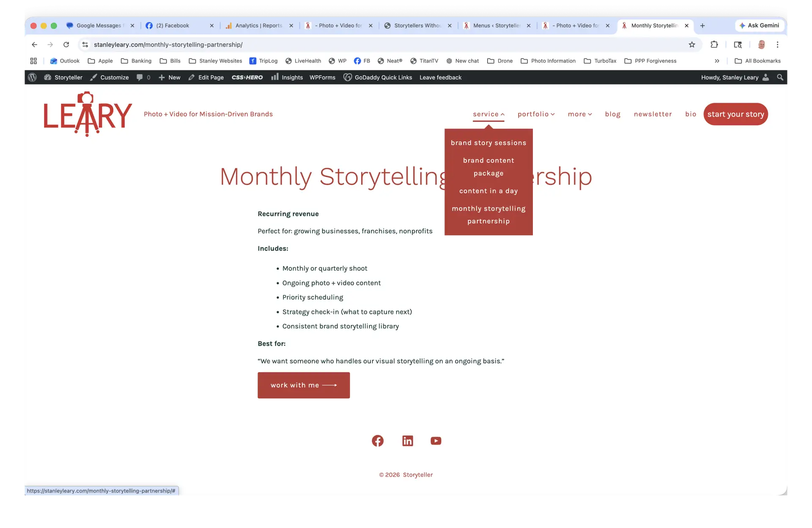The height and width of the screenshot is (528, 812).
Task: Click the start your story button
Action: [x=735, y=114]
